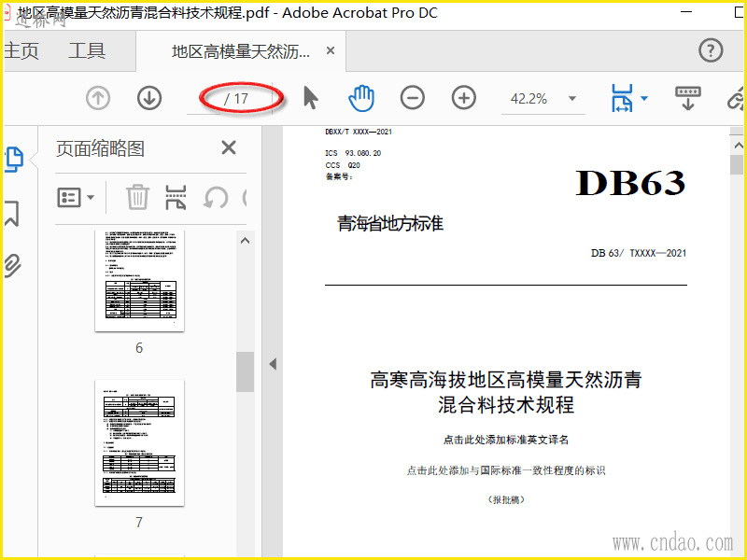
Task: Go to the previous page with the up arrow
Action: pyautogui.click(x=98, y=99)
